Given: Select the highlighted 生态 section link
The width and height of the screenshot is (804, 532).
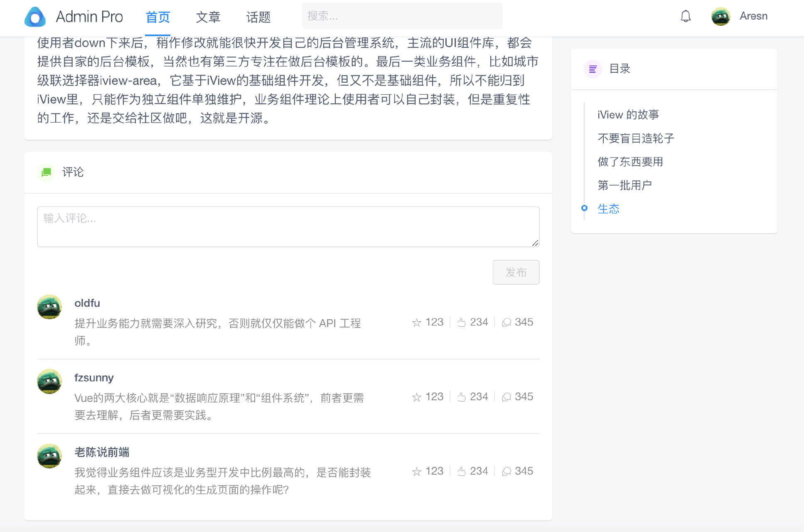Looking at the screenshot, I should (x=608, y=209).
